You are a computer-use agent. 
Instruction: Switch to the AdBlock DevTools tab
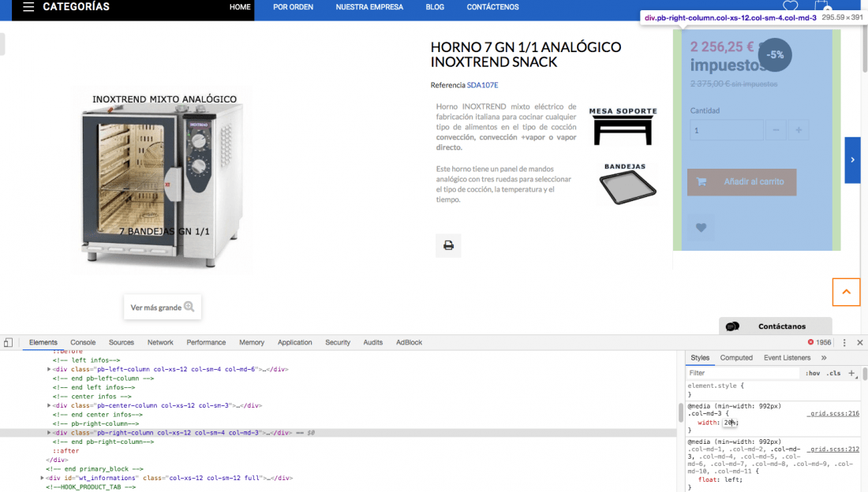(x=409, y=342)
